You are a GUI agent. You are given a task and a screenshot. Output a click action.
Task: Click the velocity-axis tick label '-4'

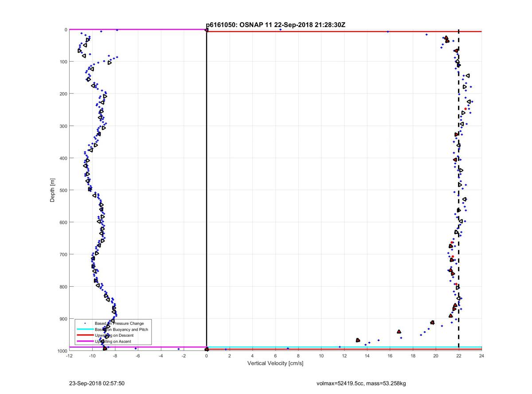click(x=161, y=355)
